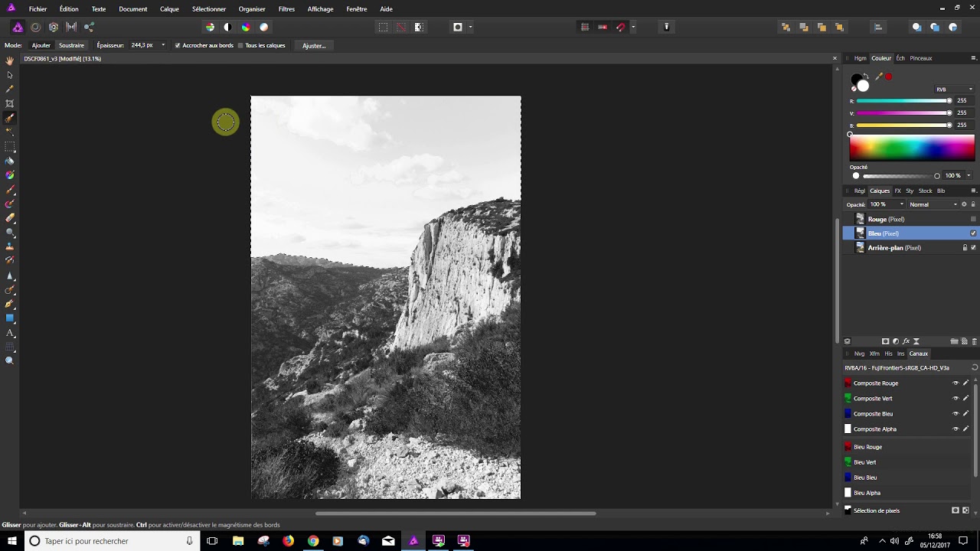Click the Invert Selection toolbar icon
Image resolution: width=980 pixels, height=551 pixels.
[419, 27]
